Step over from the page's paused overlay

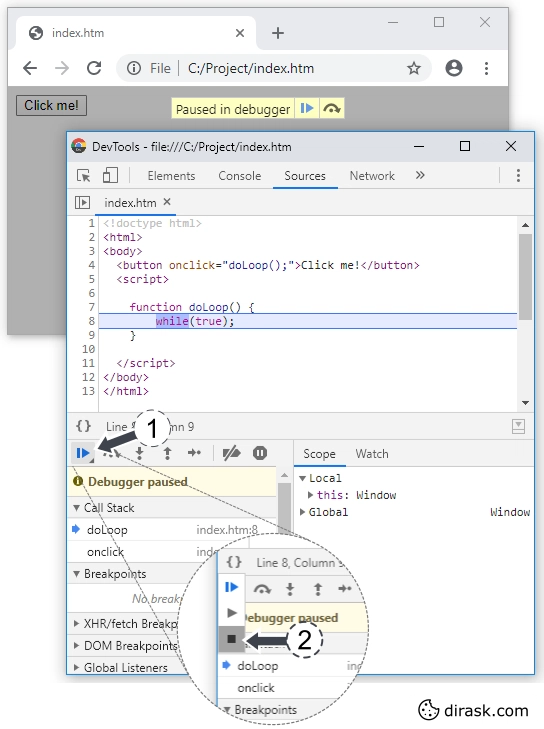coord(332,109)
